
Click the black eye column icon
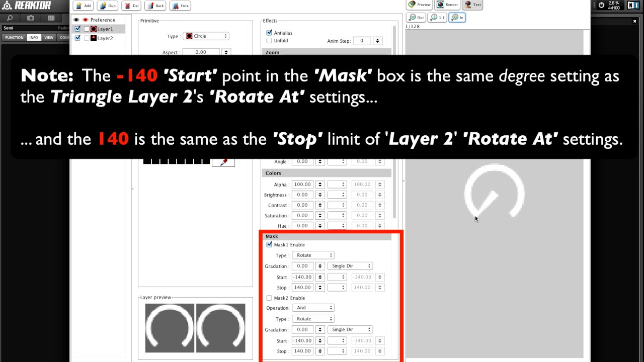pos(76,20)
